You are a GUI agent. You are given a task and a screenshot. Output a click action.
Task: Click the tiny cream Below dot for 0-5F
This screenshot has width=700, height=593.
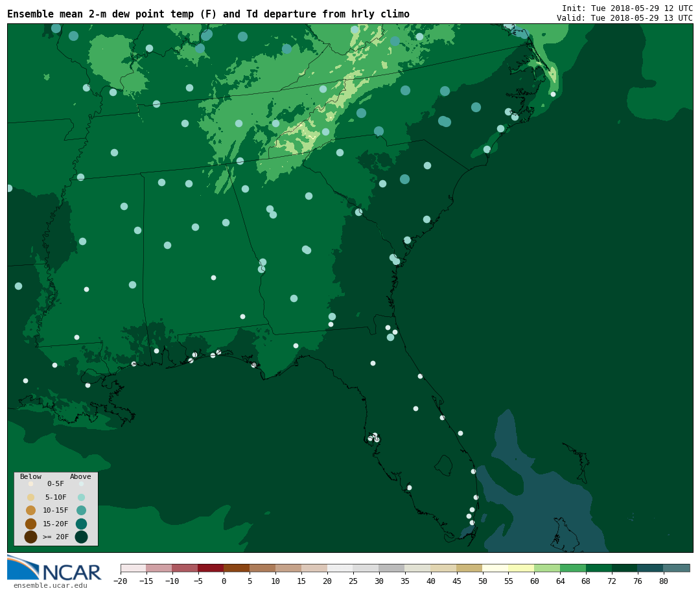tap(31, 483)
